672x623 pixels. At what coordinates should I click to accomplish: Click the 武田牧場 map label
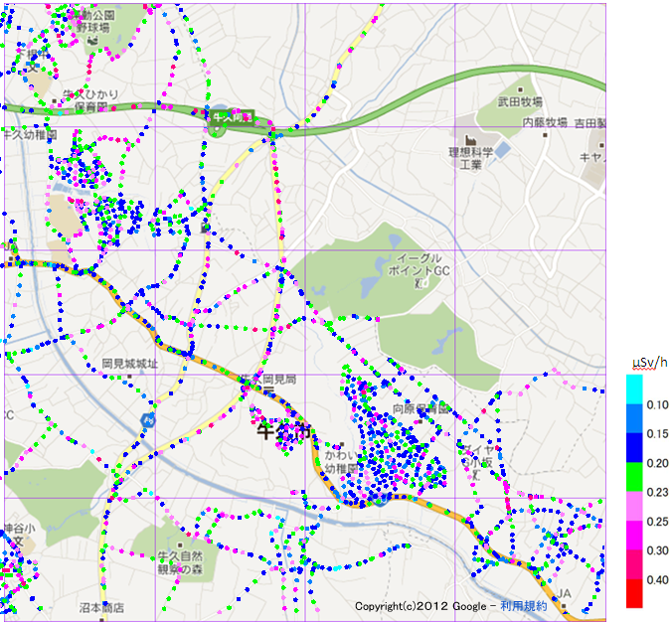pyautogui.click(x=520, y=102)
